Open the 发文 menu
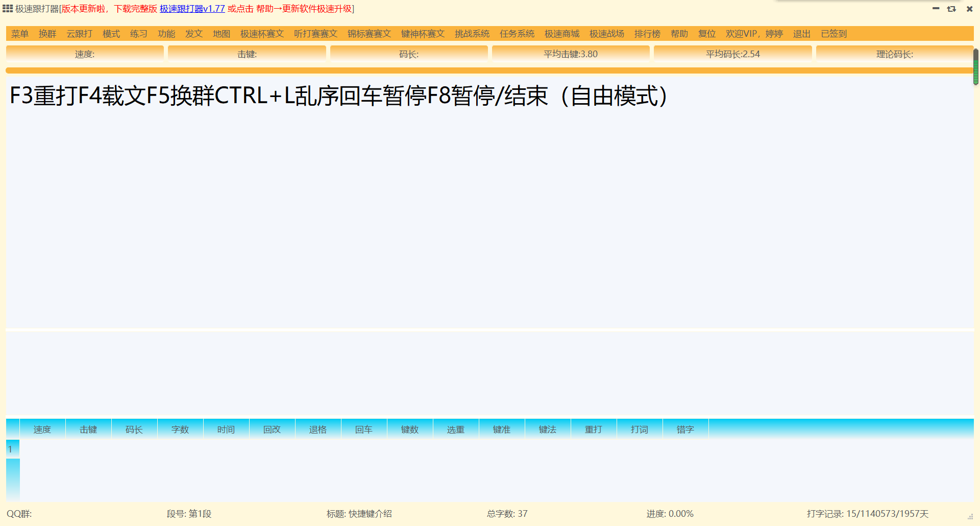Image resolution: width=980 pixels, height=526 pixels. (x=194, y=34)
